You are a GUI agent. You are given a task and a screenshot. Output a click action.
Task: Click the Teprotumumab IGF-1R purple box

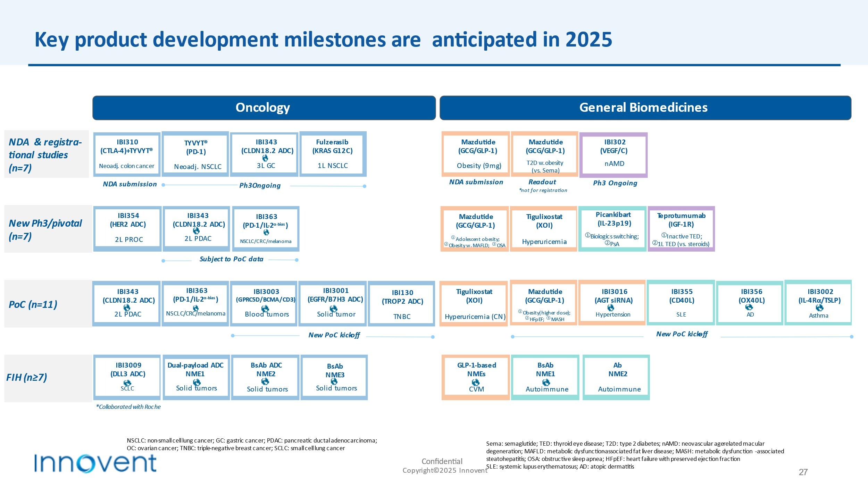681,229
